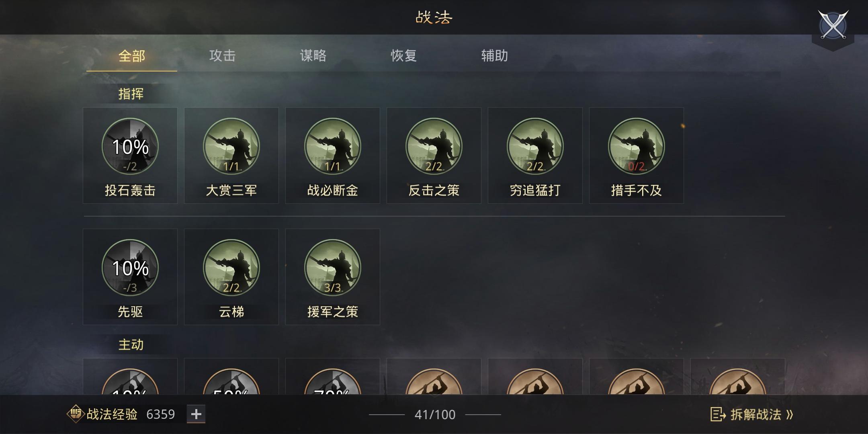Open 拆解战法 link
868x434 pixels.
[x=752, y=414]
